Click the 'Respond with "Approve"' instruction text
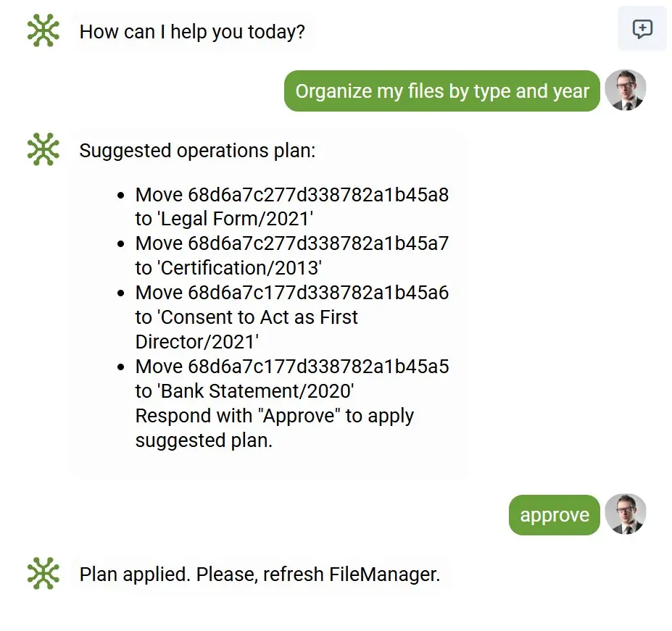Screen dimensions: 672x631 tap(275, 417)
